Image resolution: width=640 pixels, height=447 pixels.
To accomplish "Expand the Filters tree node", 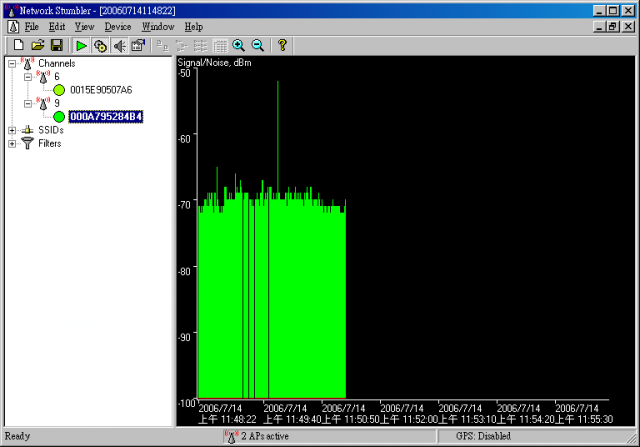I will point(12,143).
